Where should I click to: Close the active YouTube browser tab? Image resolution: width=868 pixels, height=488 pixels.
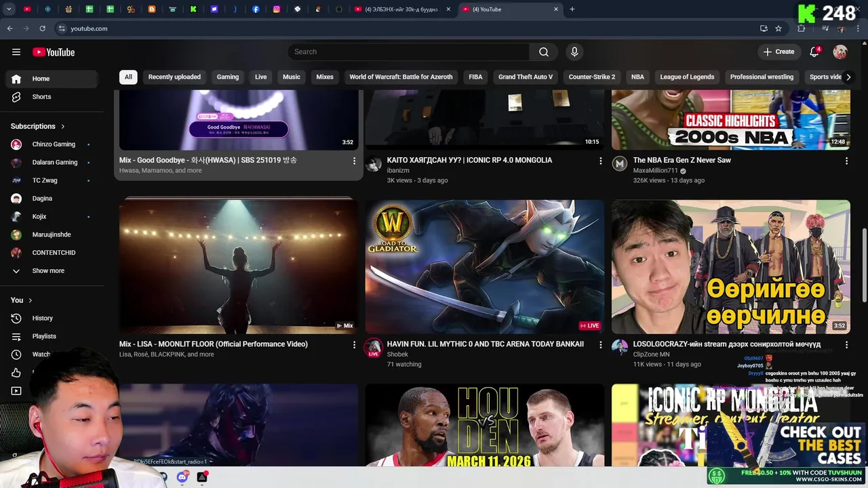click(x=556, y=9)
